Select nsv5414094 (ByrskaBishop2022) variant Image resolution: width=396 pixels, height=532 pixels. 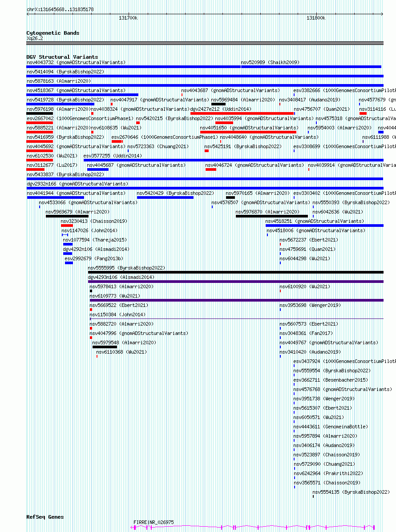(65, 72)
